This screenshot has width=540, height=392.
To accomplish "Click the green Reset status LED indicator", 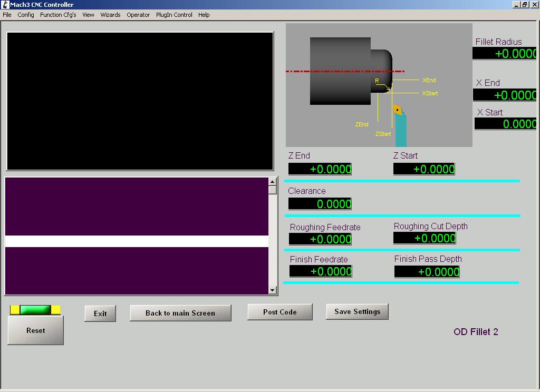I will [35, 310].
